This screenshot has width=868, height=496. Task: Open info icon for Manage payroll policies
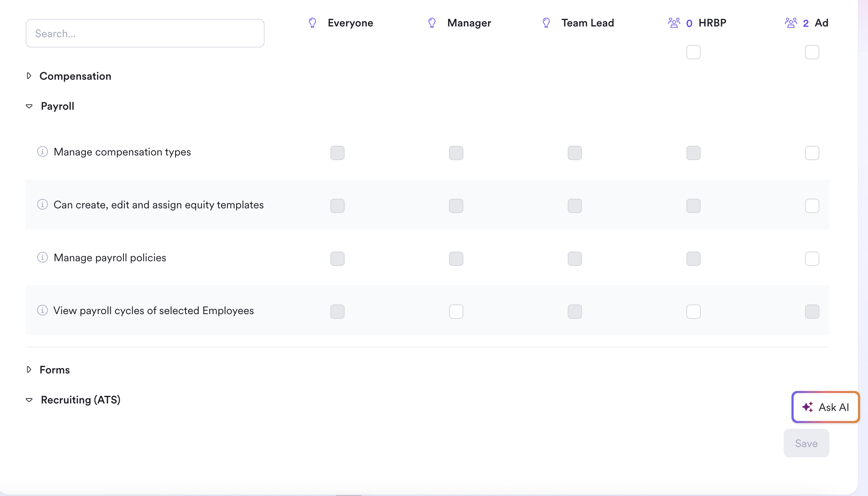(43, 257)
